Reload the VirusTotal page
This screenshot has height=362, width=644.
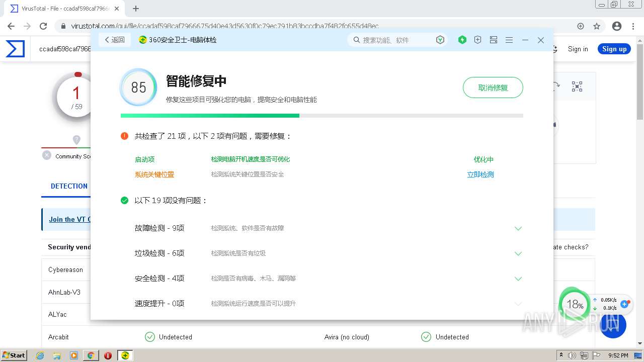[x=43, y=26]
